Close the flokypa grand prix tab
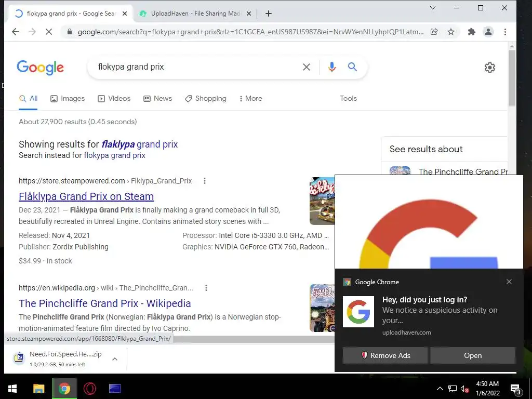Screen dimensions: 532x399 point(125,14)
